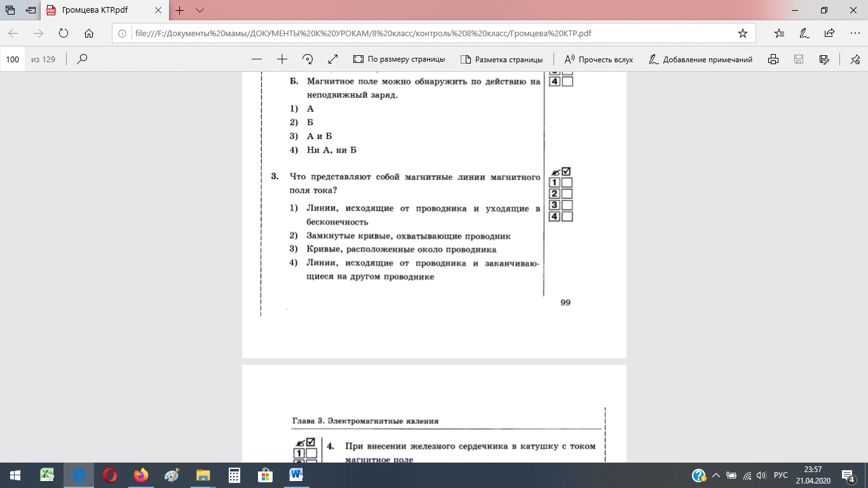
Task: Rotate the PDF page
Action: (x=308, y=59)
